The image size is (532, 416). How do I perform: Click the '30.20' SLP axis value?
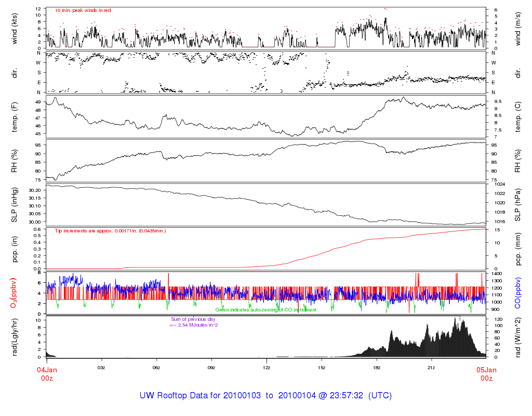pos(34,190)
